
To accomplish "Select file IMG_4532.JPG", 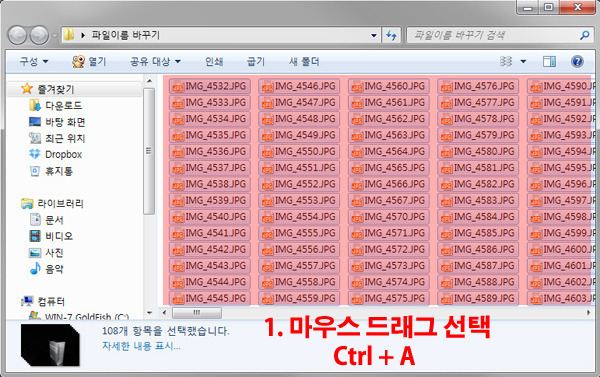I will point(210,86).
